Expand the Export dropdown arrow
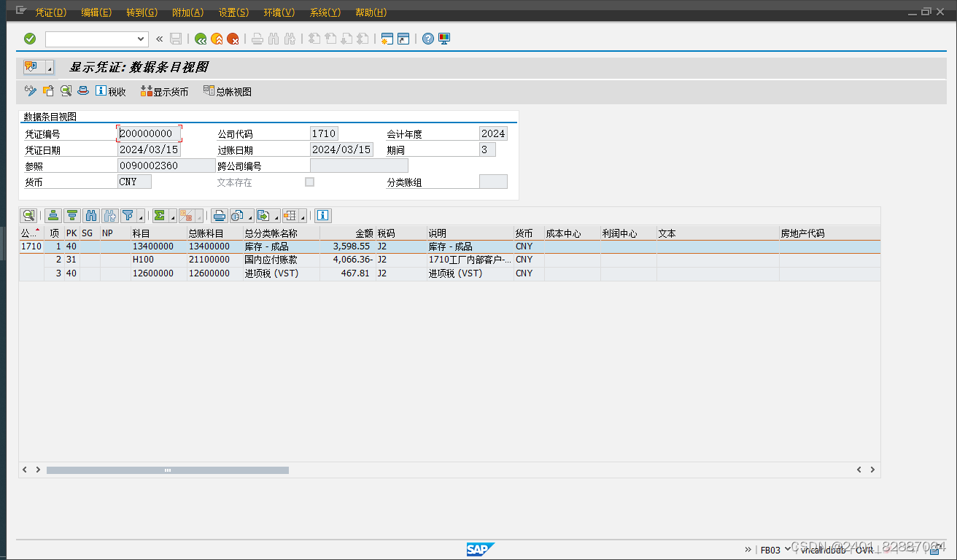Image resolution: width=957 pixels, height=560 pixels. click(276, 216)
